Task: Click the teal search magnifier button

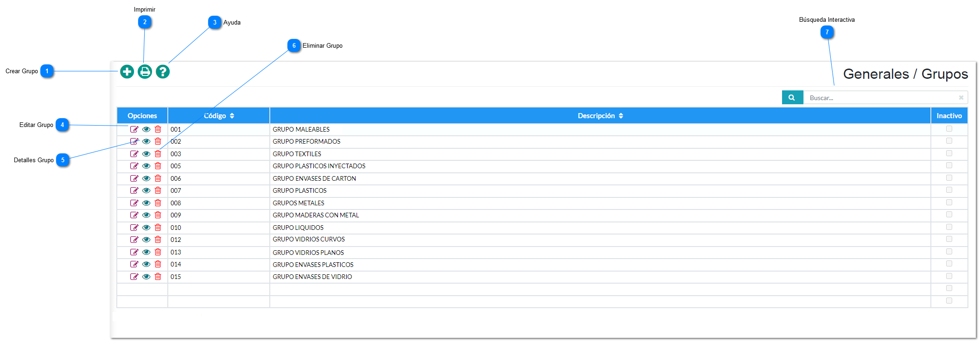Action: (792, 98)
